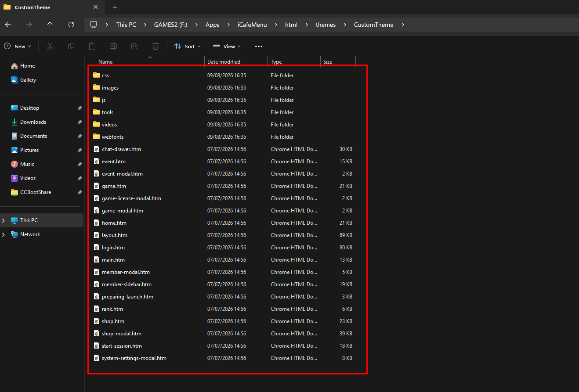Select the tools folder icon
Image resolution: width=579 pixels, height=392 pixels.
click(97, 112)
